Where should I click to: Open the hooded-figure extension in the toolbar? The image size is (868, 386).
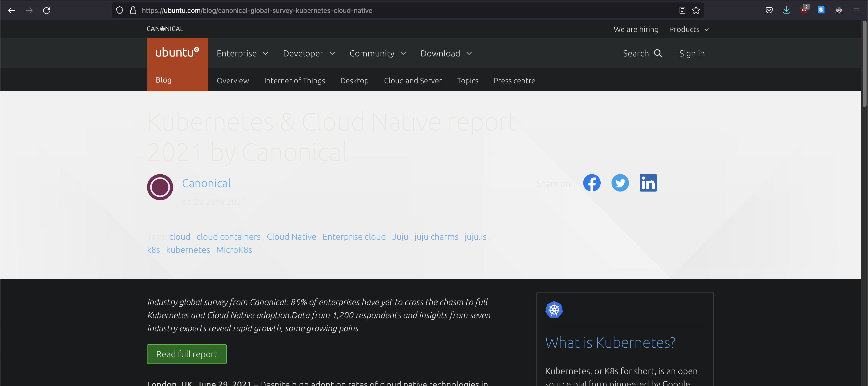(839, 10)
